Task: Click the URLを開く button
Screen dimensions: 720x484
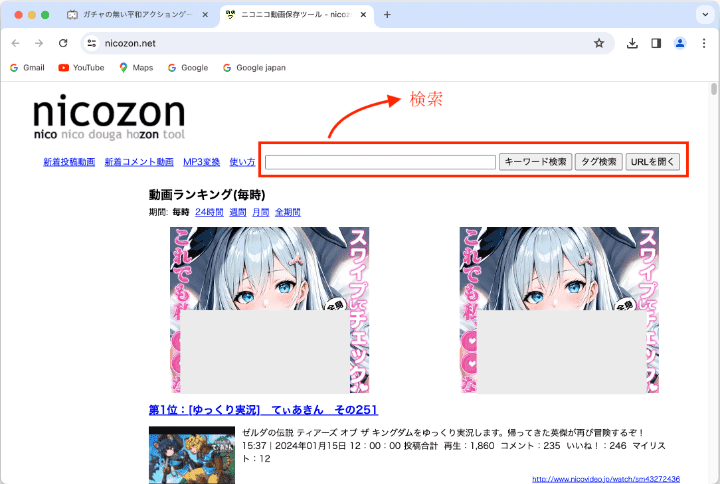Action: (652, 162)
